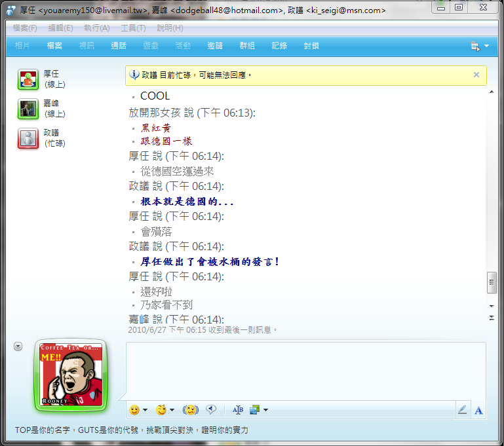Expand the wink dropdown arrow

(x=172, y=410)
